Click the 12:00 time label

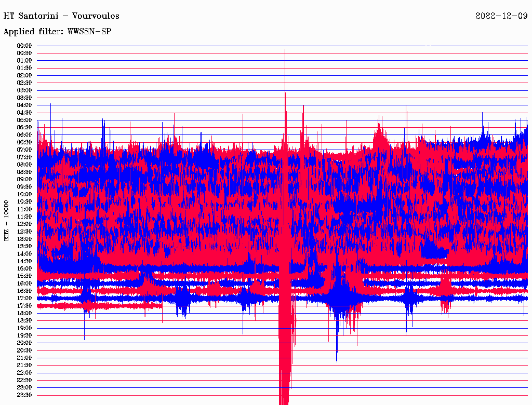24,224
